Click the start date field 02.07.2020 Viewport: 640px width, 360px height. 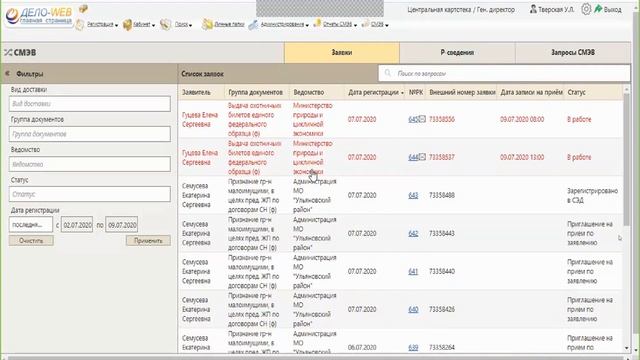tap(77, 225)
